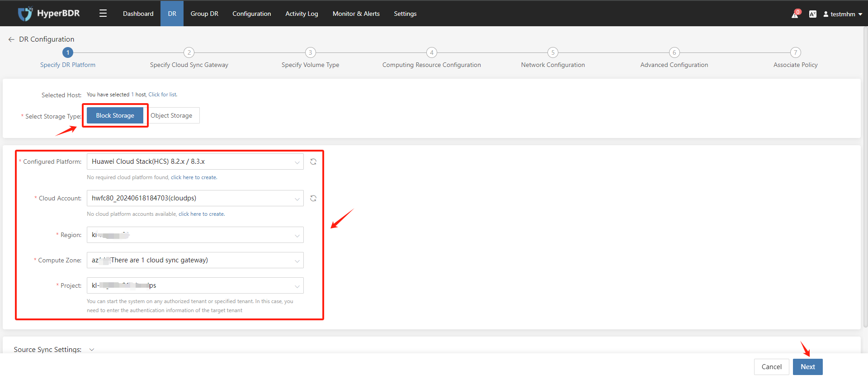Select step 1 Specify DR Platform
The width and height of the screenshot is (868, 380).
point(68,58)
